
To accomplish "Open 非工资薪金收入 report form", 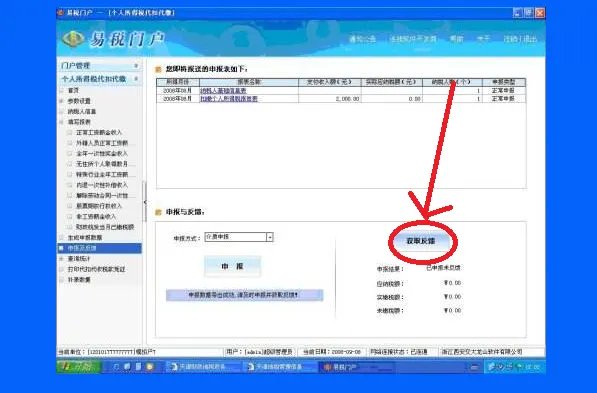I will pos(96,216).
